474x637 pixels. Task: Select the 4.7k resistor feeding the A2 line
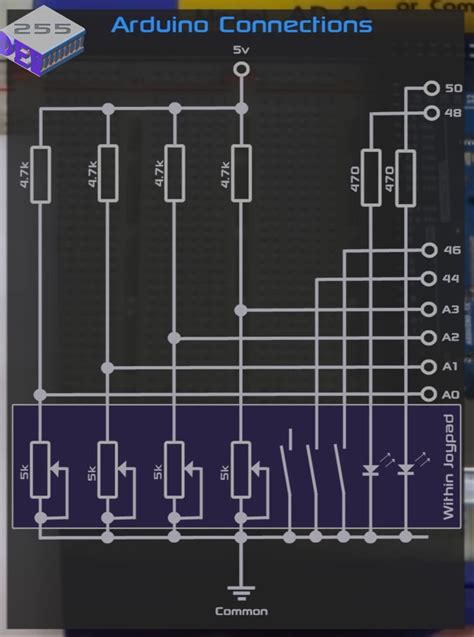(175, 173)
